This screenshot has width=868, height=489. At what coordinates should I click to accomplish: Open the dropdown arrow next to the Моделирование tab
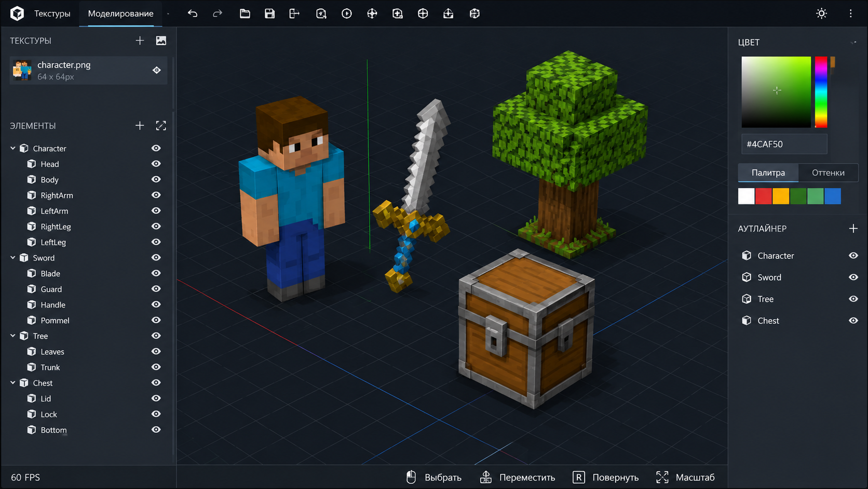[168, 14]
